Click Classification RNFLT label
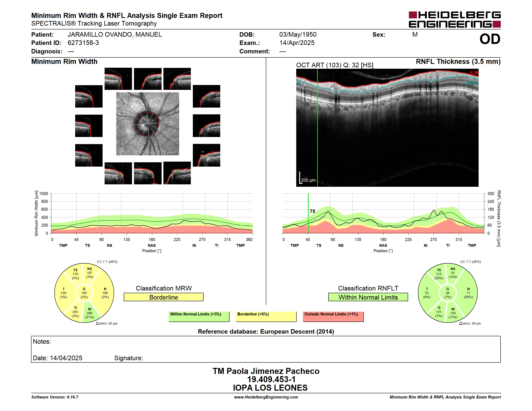Viewport: 532px width, 411px height. (368, 288)
